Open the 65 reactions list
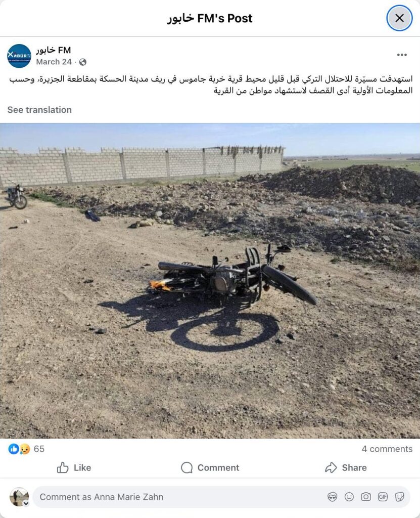420x518 pixels. (39, 449)
